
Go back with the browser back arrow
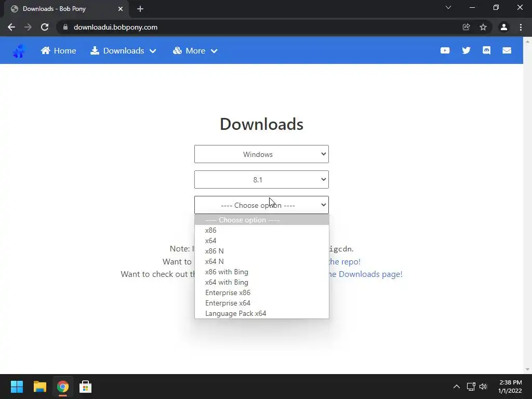(x=11, y=27)
